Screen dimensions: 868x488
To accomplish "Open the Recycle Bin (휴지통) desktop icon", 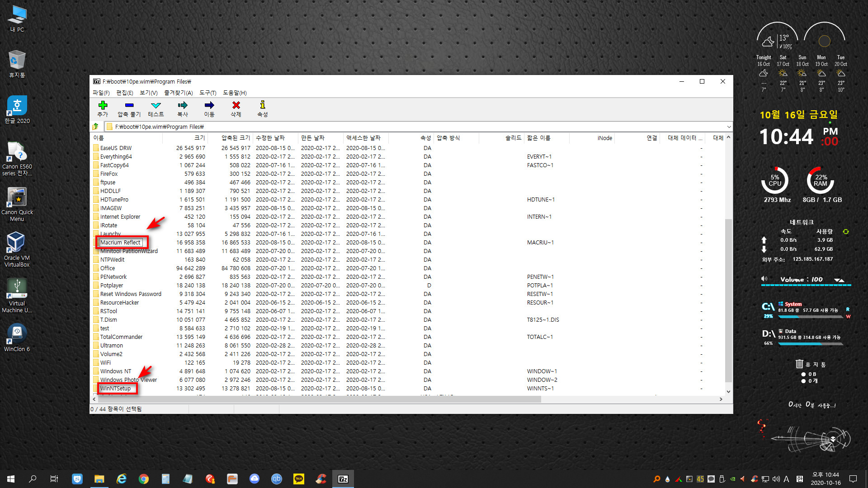I will point(17,64).
